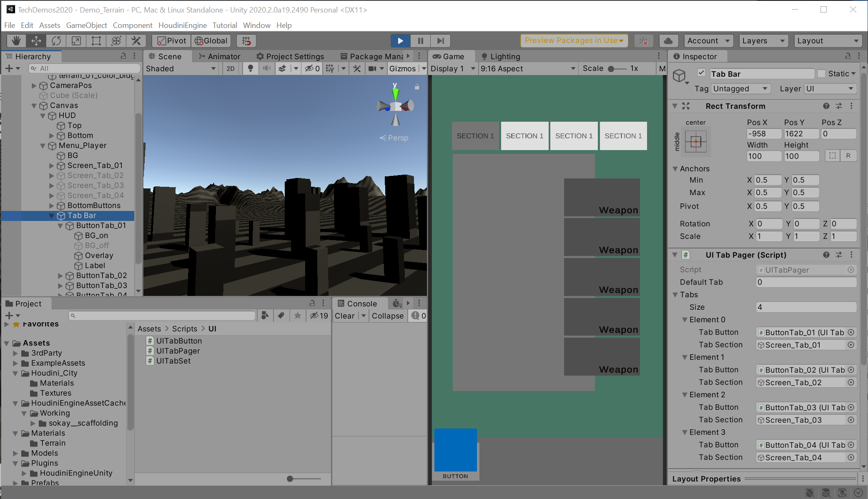Click Preview Packages in Use button
This screenshot has height=499, width=868.
pyautogui.click(x=574, y=40)
